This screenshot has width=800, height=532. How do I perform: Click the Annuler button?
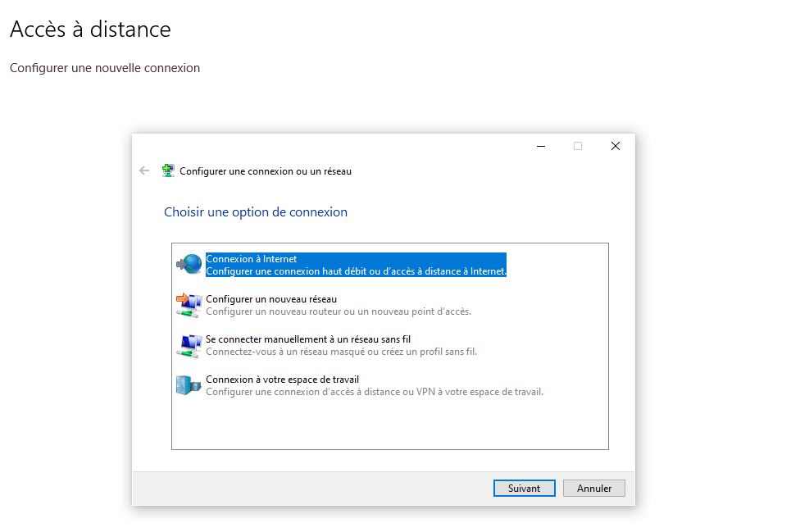[x=594, y=488]
